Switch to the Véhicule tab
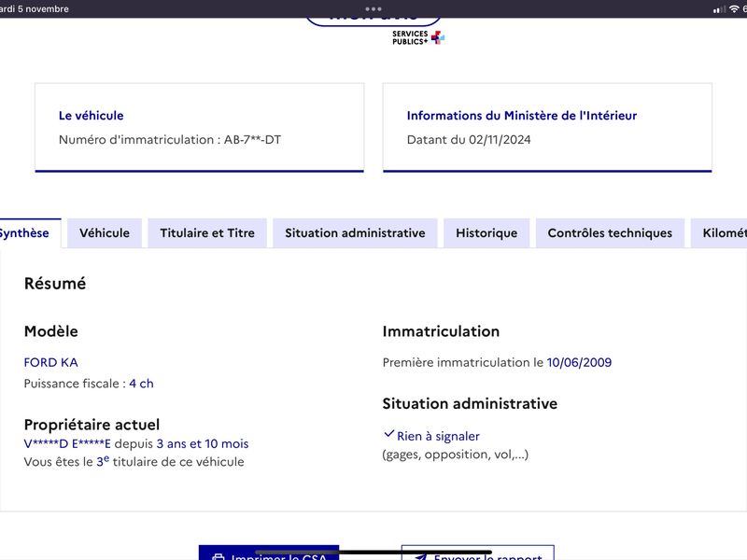 pos(105,232)
